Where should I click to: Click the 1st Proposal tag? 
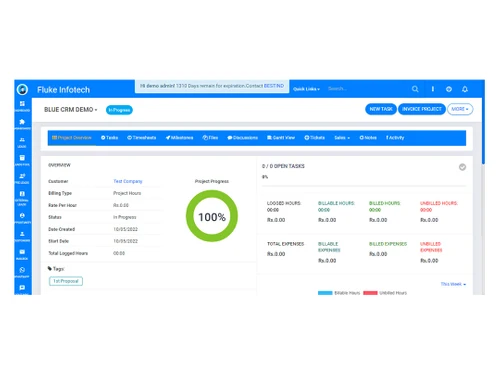[x=66, y=281]
